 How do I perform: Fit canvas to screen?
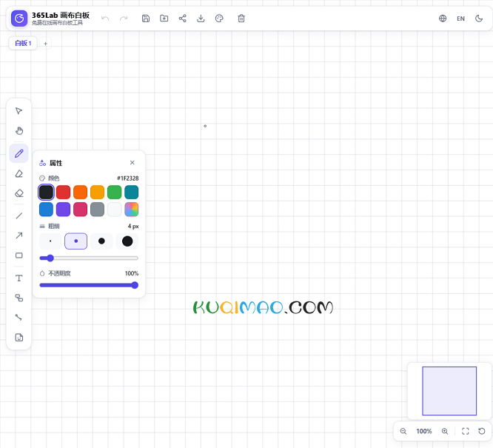(466, 431)
